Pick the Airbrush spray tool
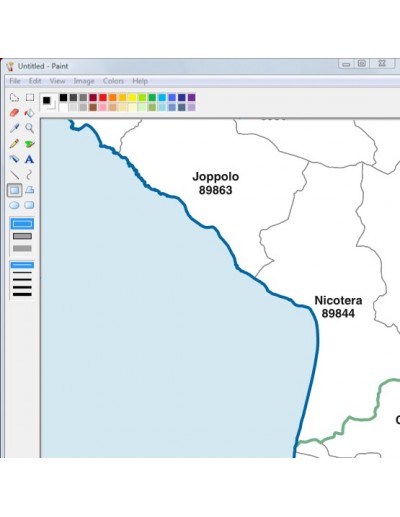 coord(14,159)
